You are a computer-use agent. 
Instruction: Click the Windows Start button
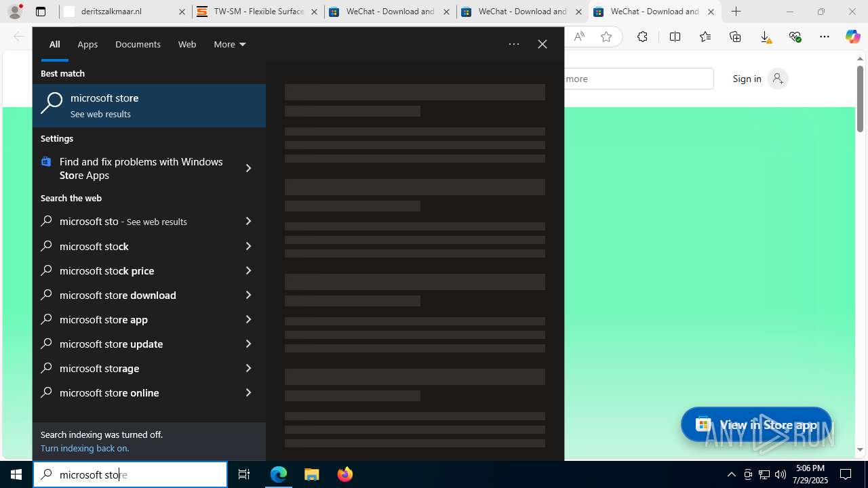[16, 474]
